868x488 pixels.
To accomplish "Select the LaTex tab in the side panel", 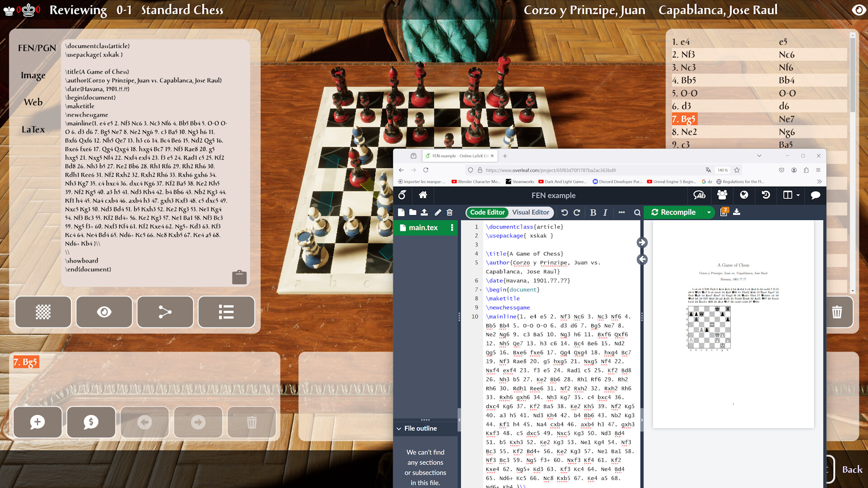I will tap(33, 129).
